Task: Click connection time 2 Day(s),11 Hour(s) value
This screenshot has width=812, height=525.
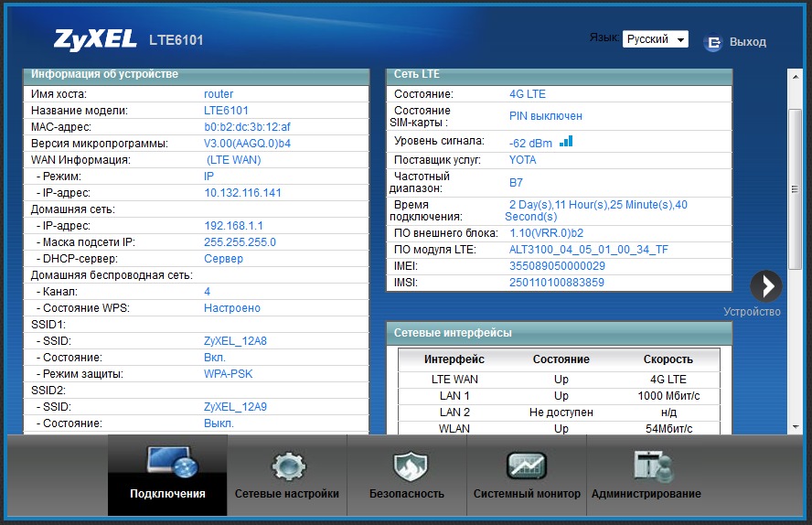Action: [x=596, y=210]
